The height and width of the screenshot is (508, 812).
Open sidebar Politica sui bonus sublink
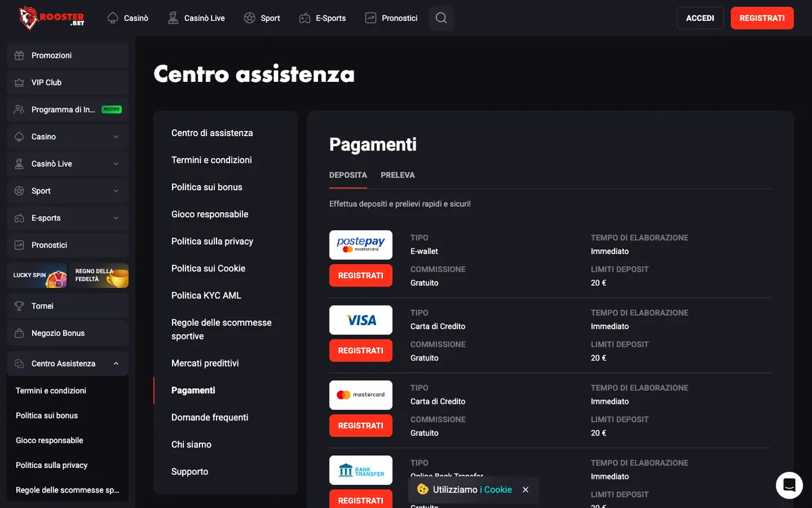pyautogui.click(x=47, y=416)
